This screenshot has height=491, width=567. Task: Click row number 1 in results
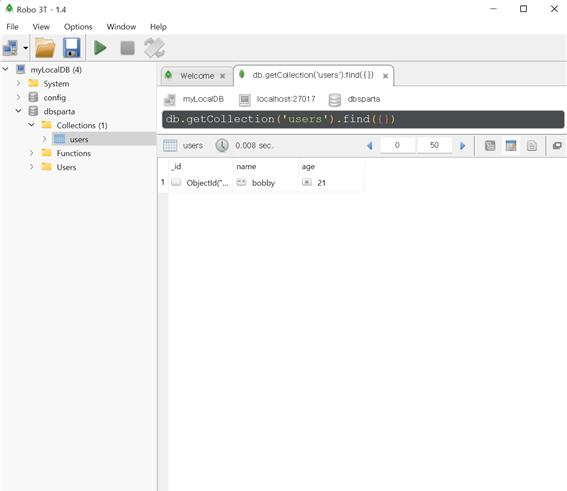click(x=163, y=182)
